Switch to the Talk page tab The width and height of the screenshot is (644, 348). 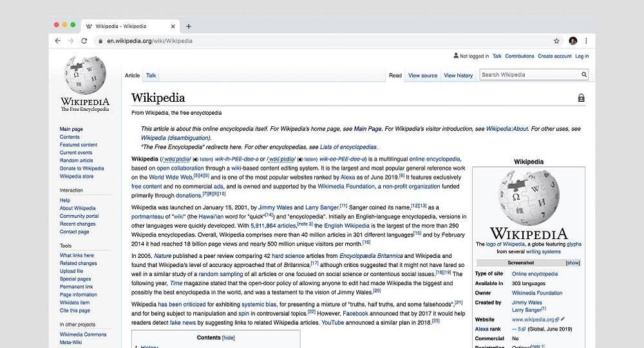point(151,75)
